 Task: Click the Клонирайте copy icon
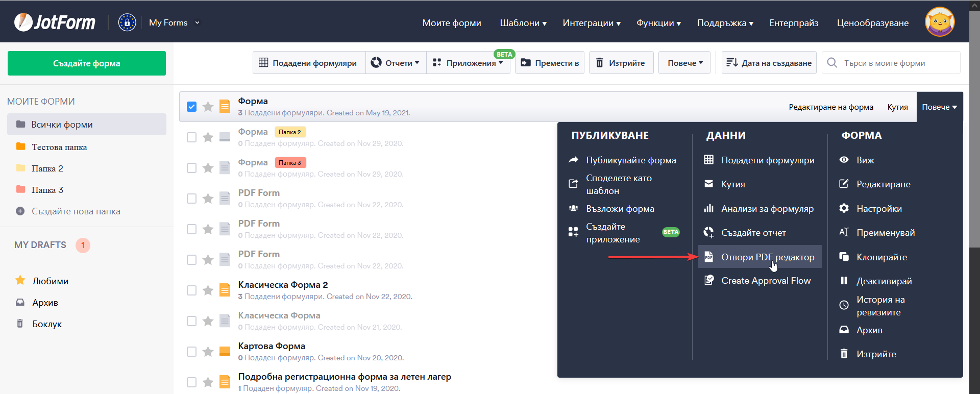coord(844,257)
